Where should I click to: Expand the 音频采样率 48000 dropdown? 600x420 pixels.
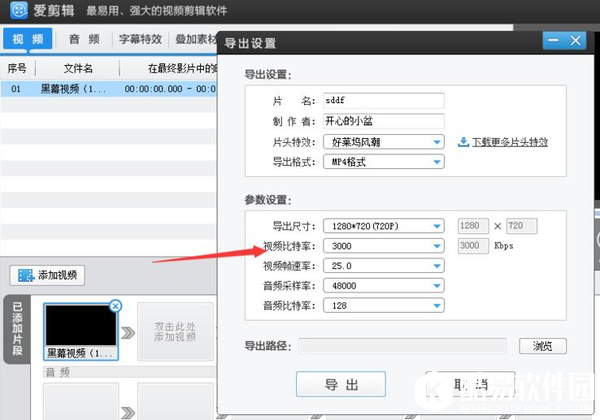pos(437,286)
